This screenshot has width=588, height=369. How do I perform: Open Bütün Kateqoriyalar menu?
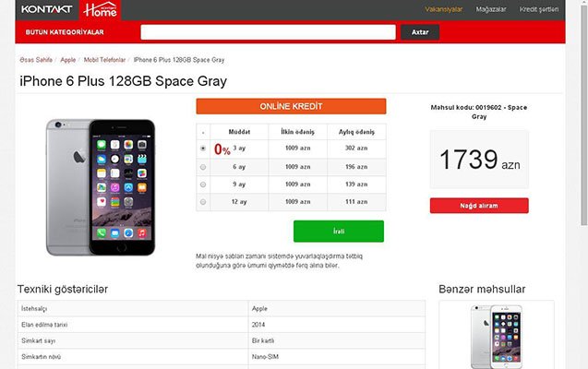65,32
